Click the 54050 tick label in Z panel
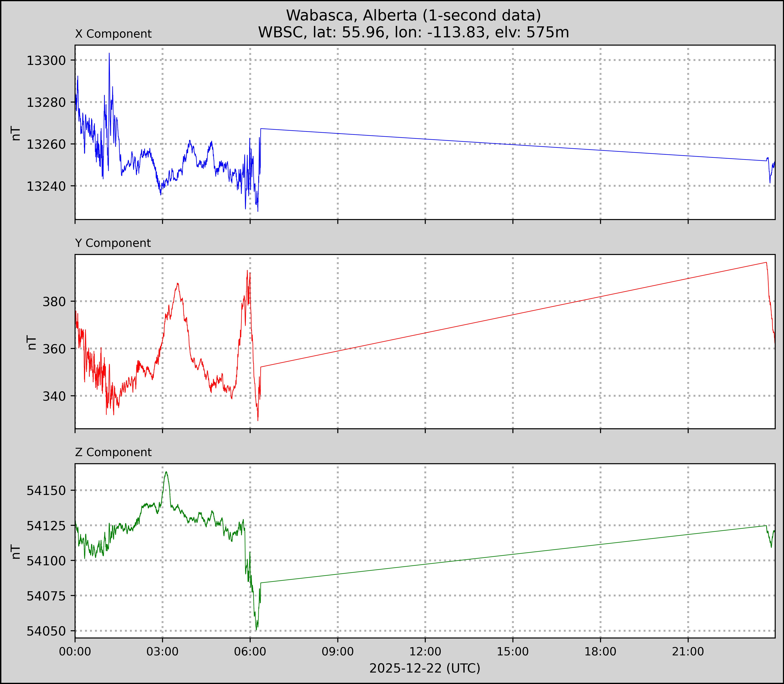Viewport: 784px width, 684px height. coord(46,631)
